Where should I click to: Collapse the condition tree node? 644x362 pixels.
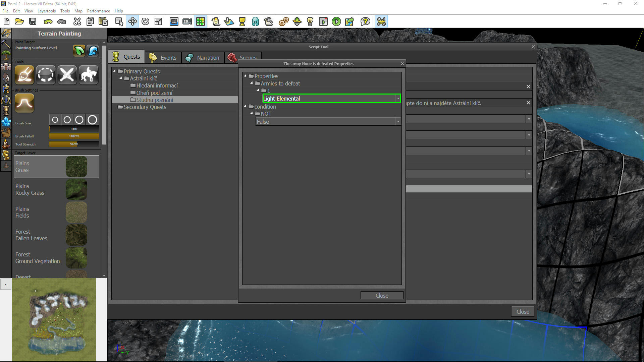(x=245, y=106)
